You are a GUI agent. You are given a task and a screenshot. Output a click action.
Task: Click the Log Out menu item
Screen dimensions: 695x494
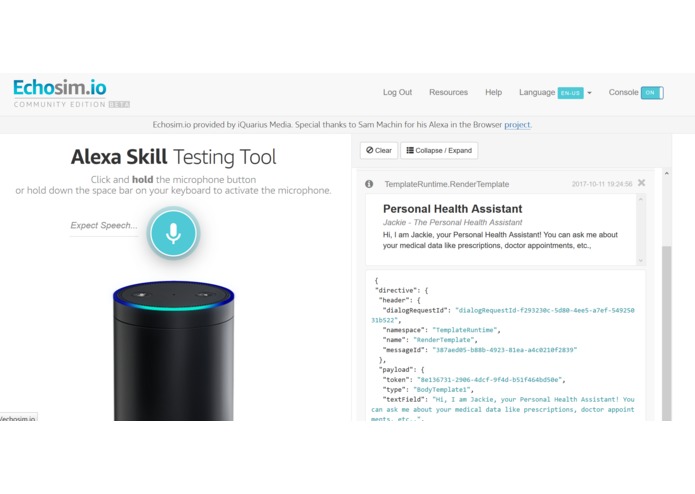pos(397,92)
